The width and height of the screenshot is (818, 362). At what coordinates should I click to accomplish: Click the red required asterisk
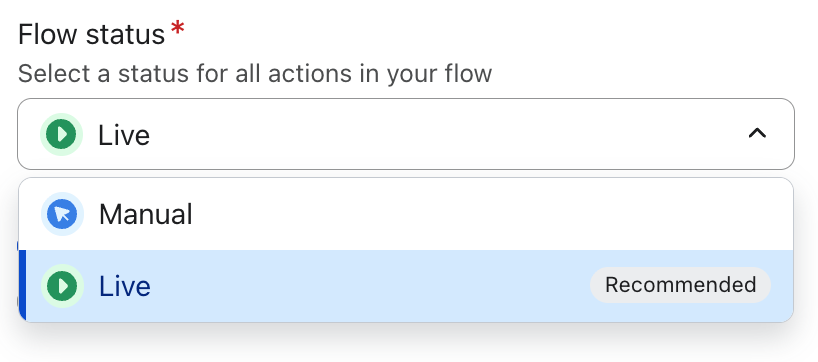point(177,29)
